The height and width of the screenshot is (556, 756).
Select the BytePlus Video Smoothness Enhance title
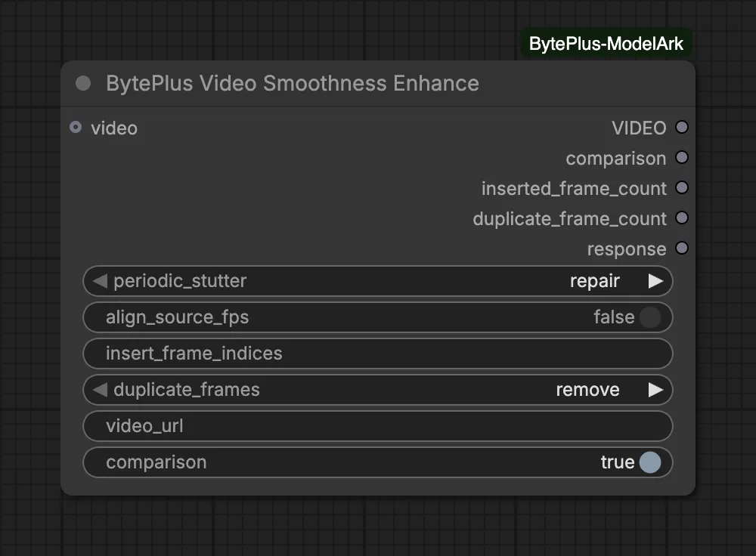tap(293, 83)
